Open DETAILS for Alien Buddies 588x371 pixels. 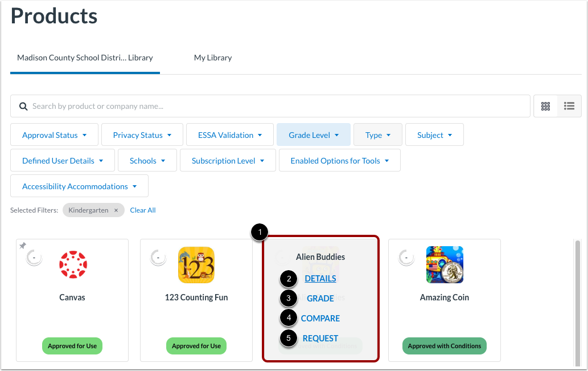pos(320,278)
